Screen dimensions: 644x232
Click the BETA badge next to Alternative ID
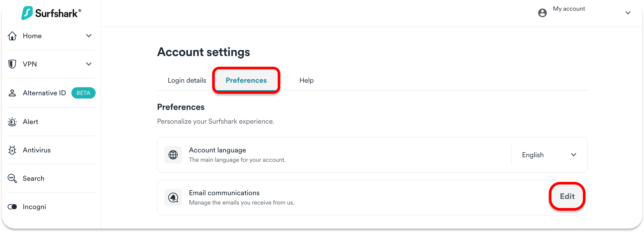[x=83, y=93]
